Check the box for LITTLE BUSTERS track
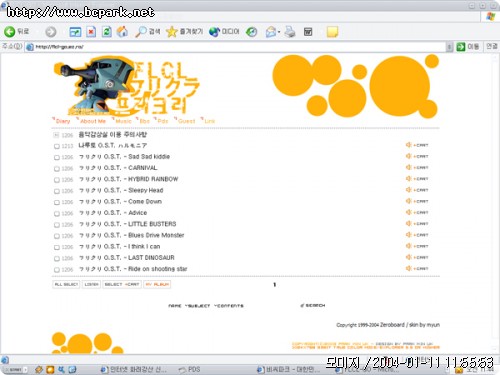Image resolution: width=500 pixels, height=375 pixels. [57, 225]
